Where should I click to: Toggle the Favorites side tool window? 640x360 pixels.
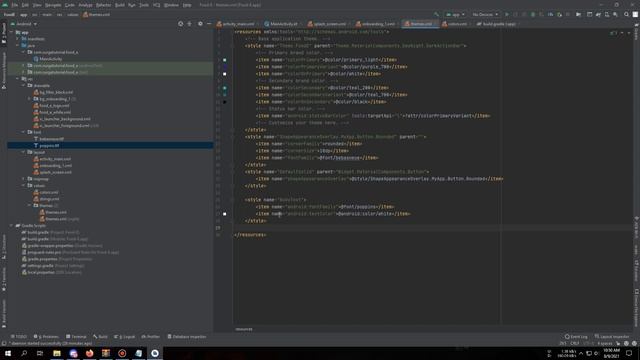pyautogui.click(x=4, y=280)
